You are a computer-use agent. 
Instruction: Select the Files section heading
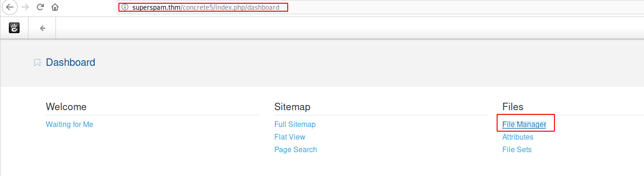[513, 106]
